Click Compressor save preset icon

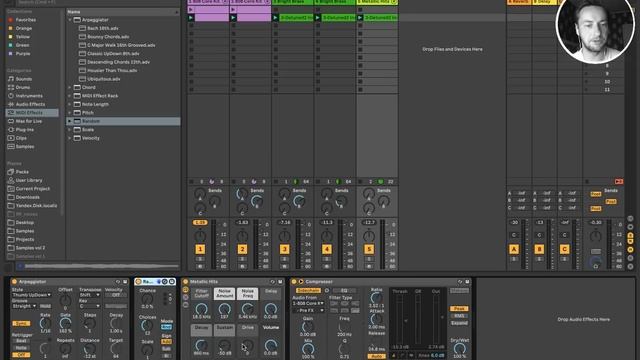click(467, 282)
